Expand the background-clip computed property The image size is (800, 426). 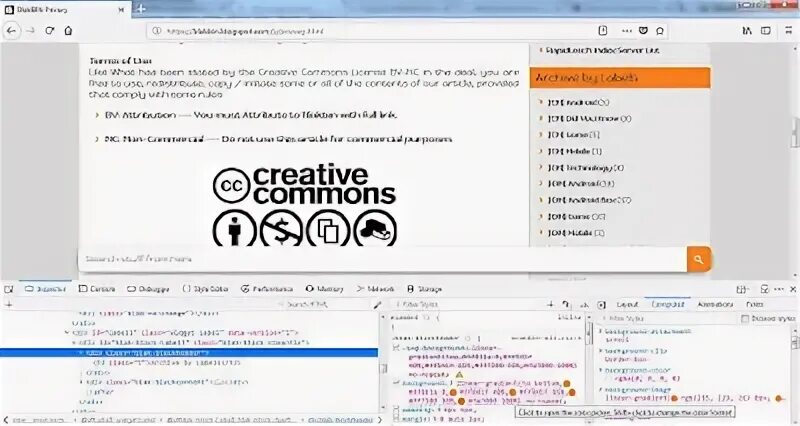(601, 351)
